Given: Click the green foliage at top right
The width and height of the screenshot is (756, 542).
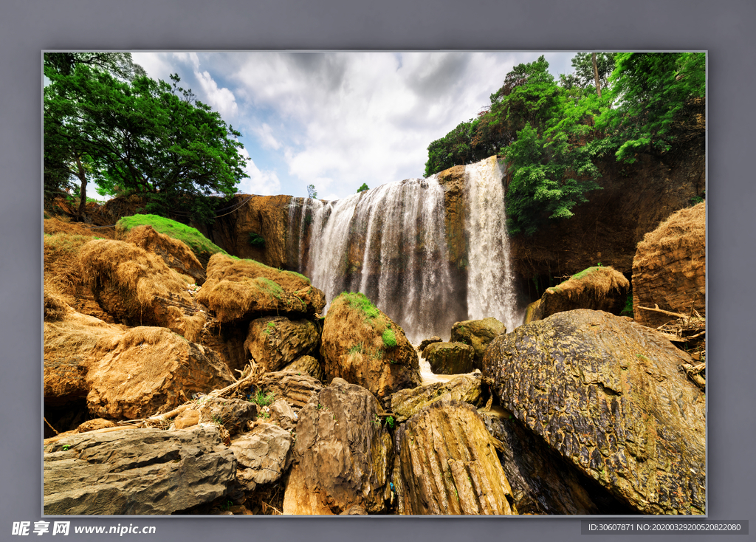Looking at the screenshot, I should [576, 126].
